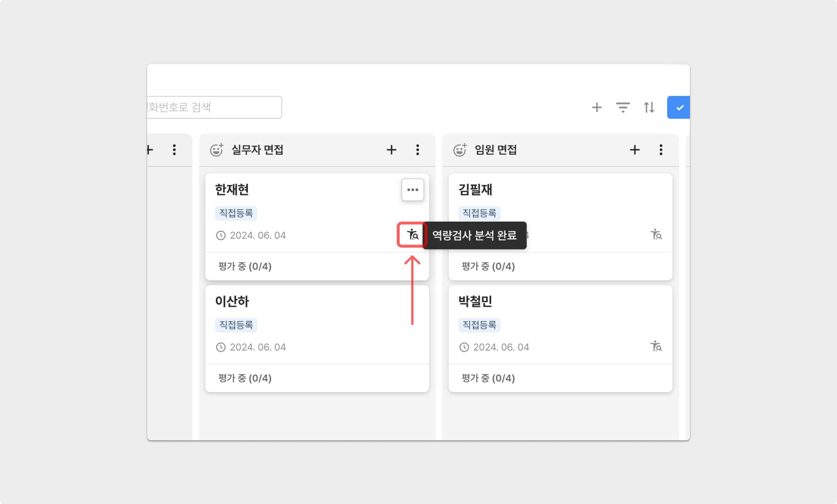837x504 pixels.
Task: Click 박철민's competency test analysis icon
Action: pos(656,347)
